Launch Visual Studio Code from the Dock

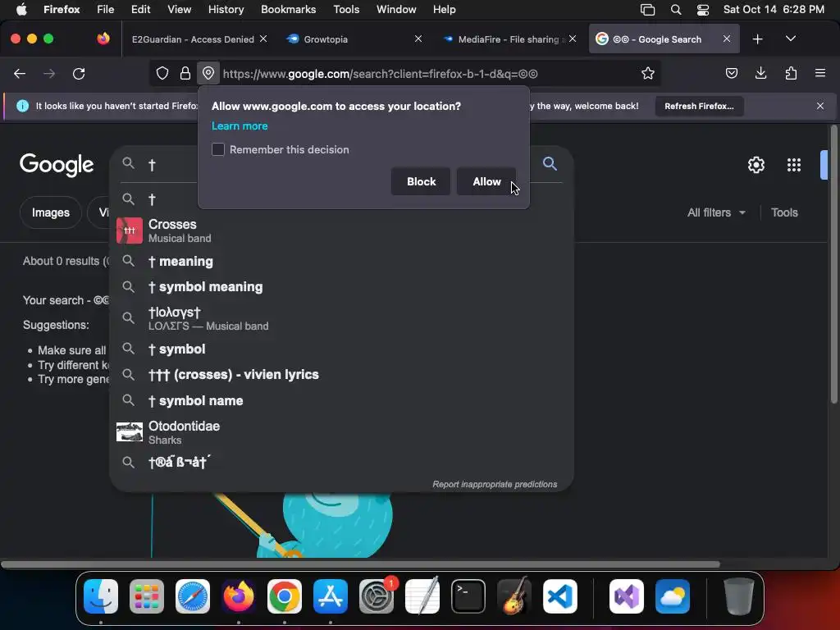coord(559,596)
